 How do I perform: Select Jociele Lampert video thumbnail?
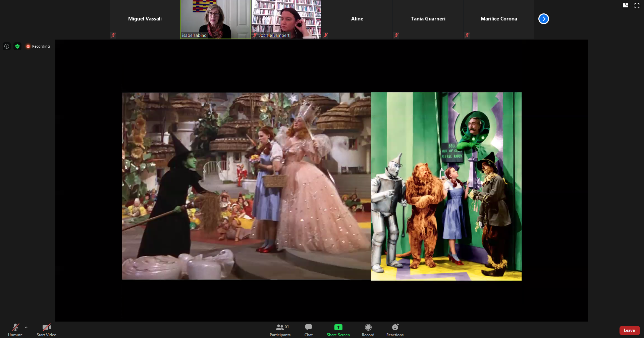click(x=286, y=19)
